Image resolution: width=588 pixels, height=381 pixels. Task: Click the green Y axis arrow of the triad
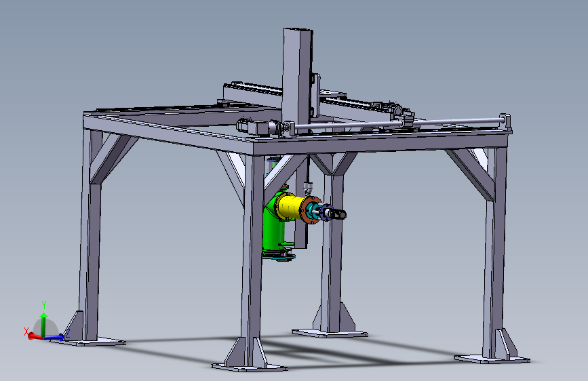click(x=43, y=324)
